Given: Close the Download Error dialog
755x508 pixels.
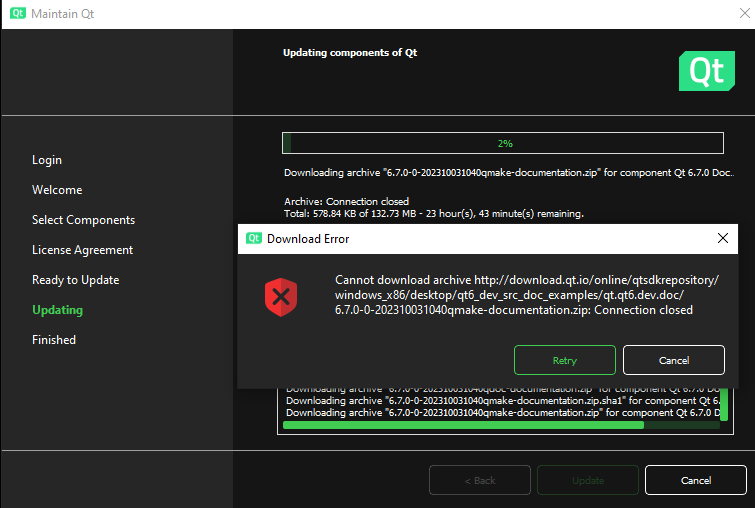Looking at the screenshot, I should (x=722, y=239).
